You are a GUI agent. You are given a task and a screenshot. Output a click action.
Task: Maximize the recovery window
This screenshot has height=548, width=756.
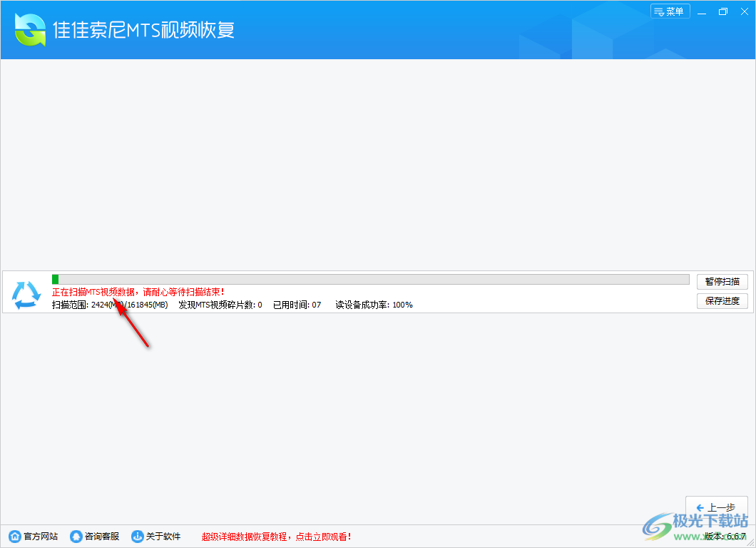pos(722,11)
